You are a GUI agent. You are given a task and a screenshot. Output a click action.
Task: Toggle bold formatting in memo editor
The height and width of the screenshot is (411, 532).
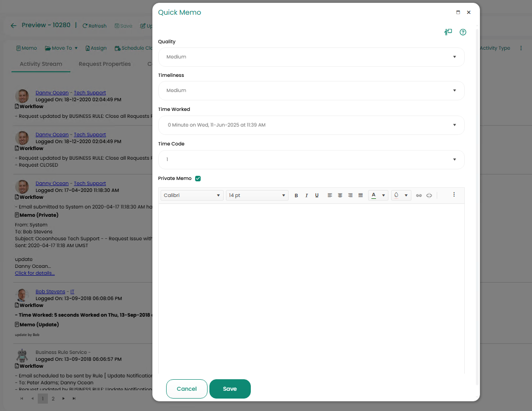(x=296, y=196)
